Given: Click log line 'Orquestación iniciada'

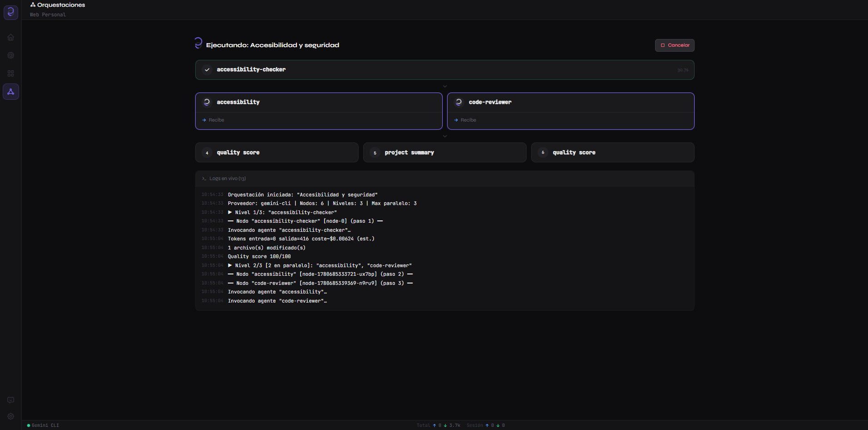Looking at the screenshot, I should pyautogui.click(x=303, y=195).
